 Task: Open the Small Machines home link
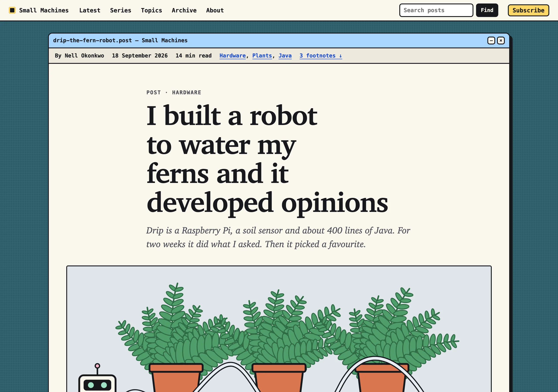click(39, 10)
